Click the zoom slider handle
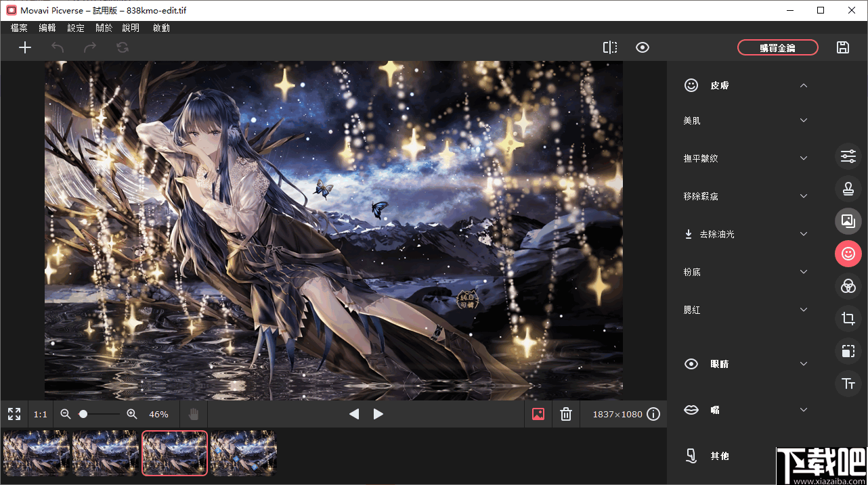 pyautogui.click(x=83, y=414)
